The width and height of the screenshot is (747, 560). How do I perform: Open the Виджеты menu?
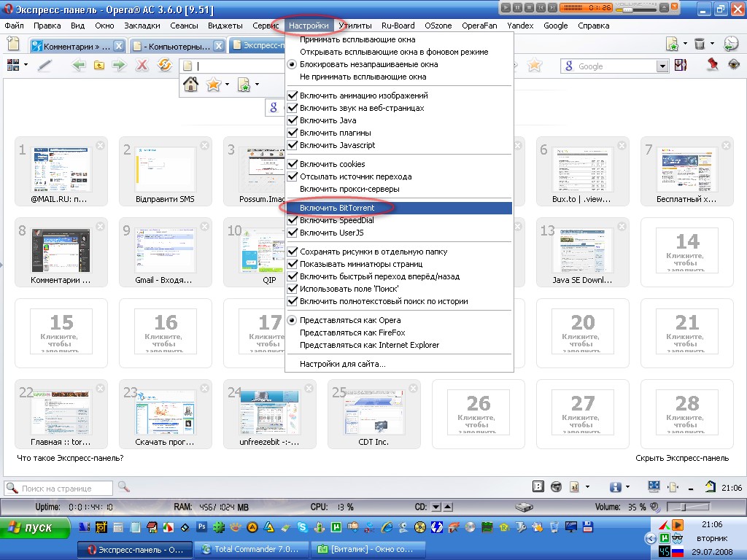[x=225, y=26]
